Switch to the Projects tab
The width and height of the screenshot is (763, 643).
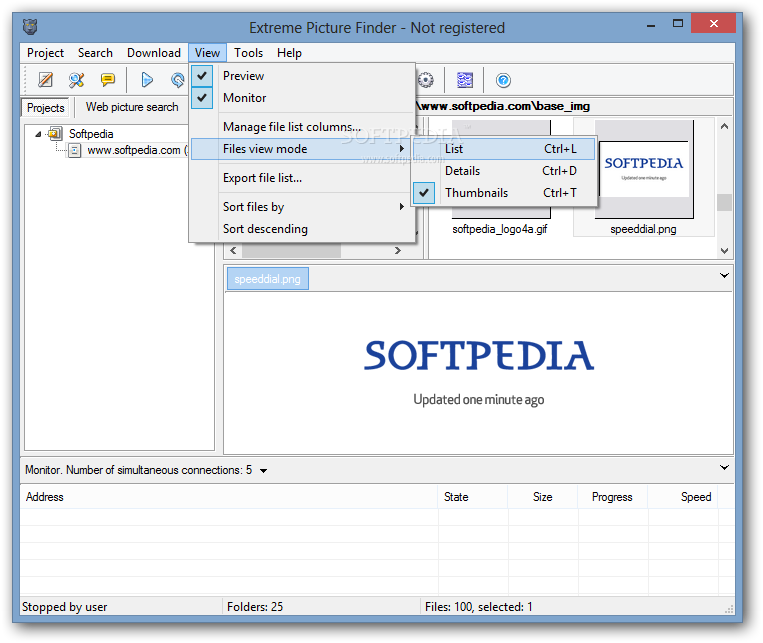point(46,108)
